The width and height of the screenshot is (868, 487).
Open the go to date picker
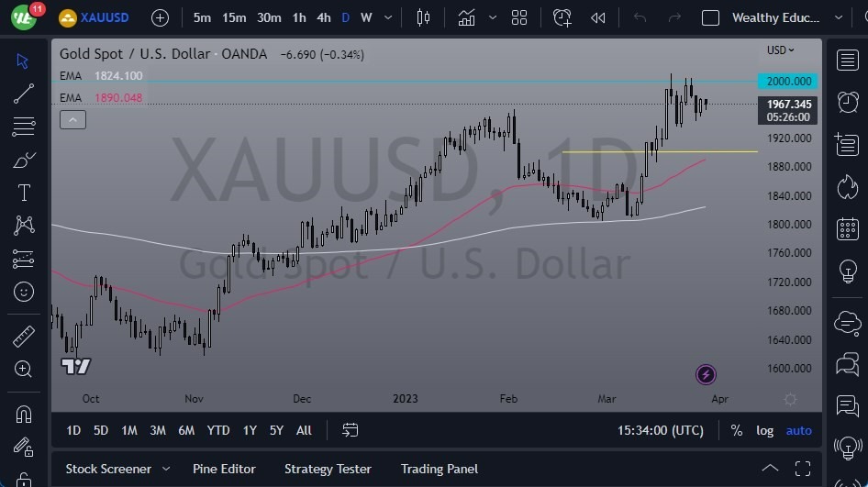[x=350, y=430]
